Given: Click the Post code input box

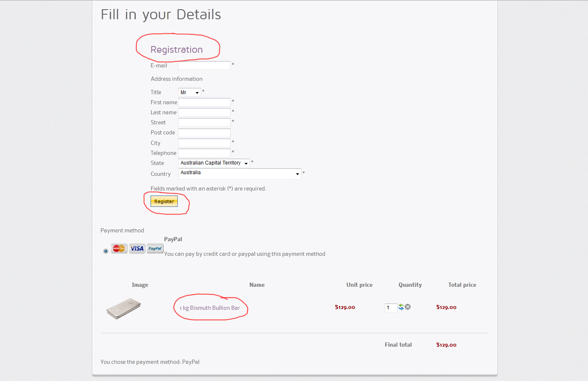Looking at the screenshot, I should 205,133.
